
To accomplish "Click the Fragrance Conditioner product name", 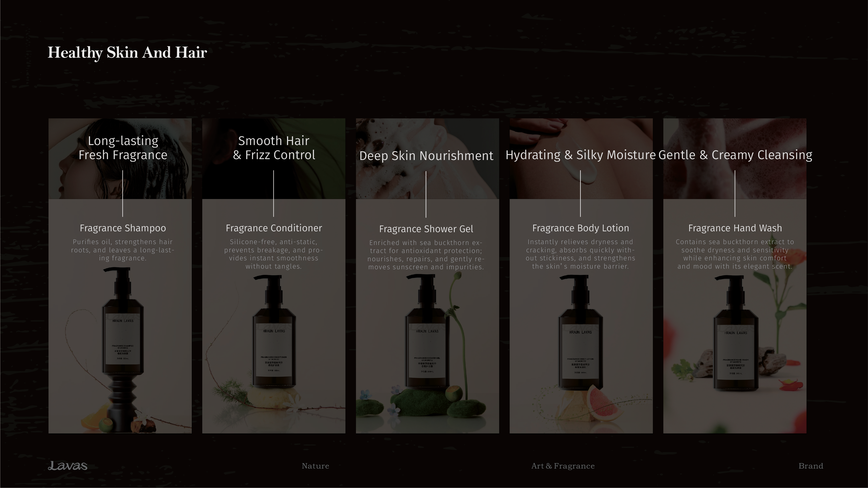I will coord(274,228).
